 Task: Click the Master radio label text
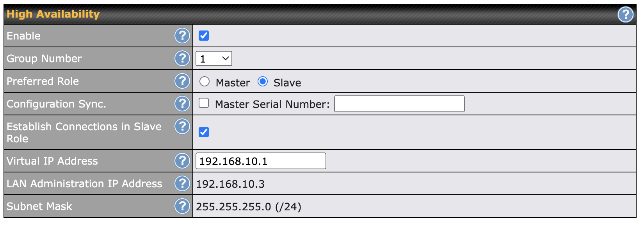point(233,83)
